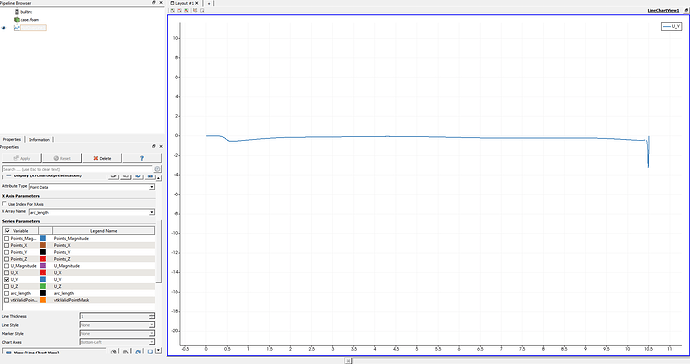Click the case.foam cube icon
Viewport: 690px width, 364px height.
[17, 20]
